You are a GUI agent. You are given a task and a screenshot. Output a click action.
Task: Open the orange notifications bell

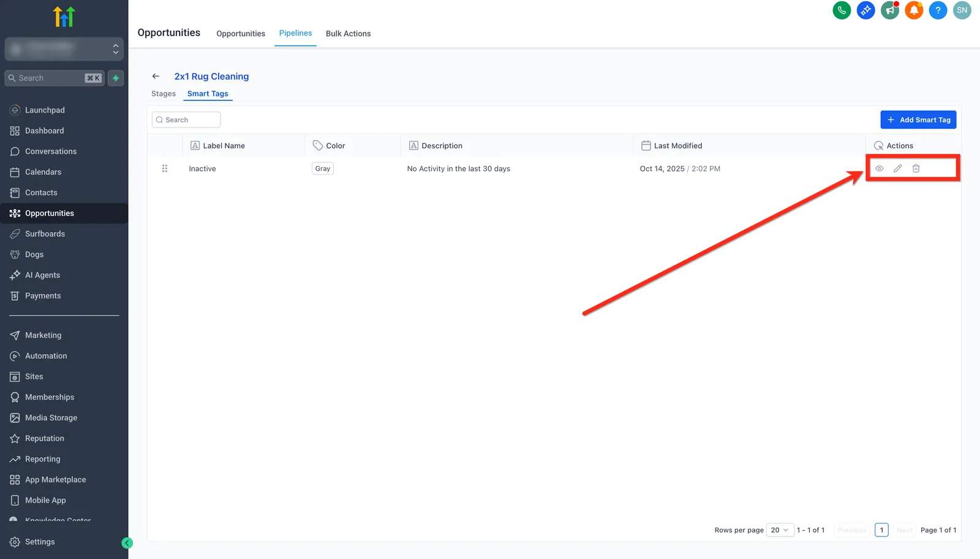pyautogui.click(x=914, y=10)
